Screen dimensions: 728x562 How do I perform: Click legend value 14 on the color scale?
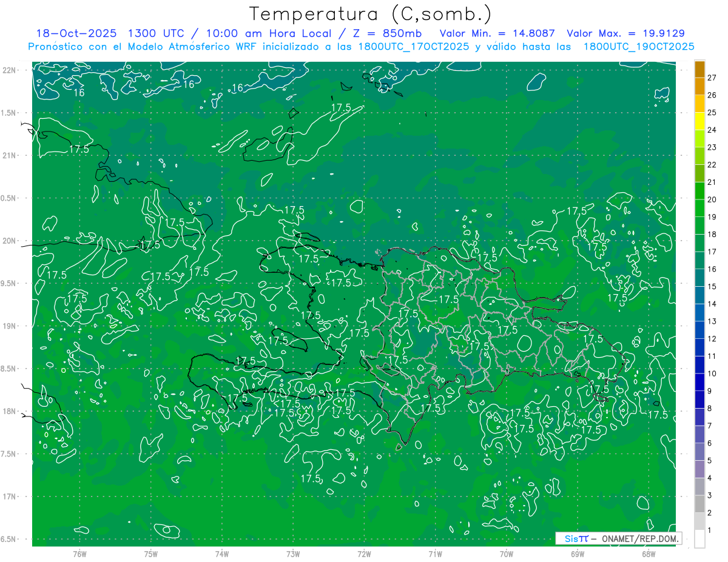712,304
